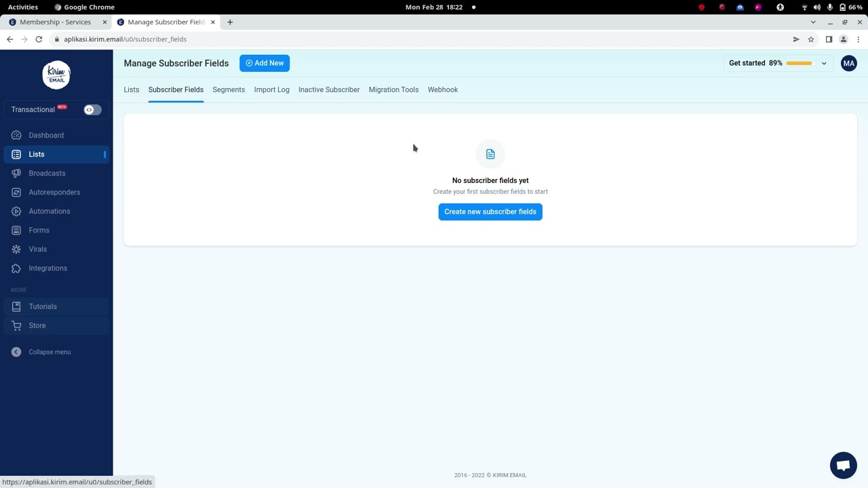Click the Wi-Fi icon in top bar
868x488 pixels.
pos(804,7)
